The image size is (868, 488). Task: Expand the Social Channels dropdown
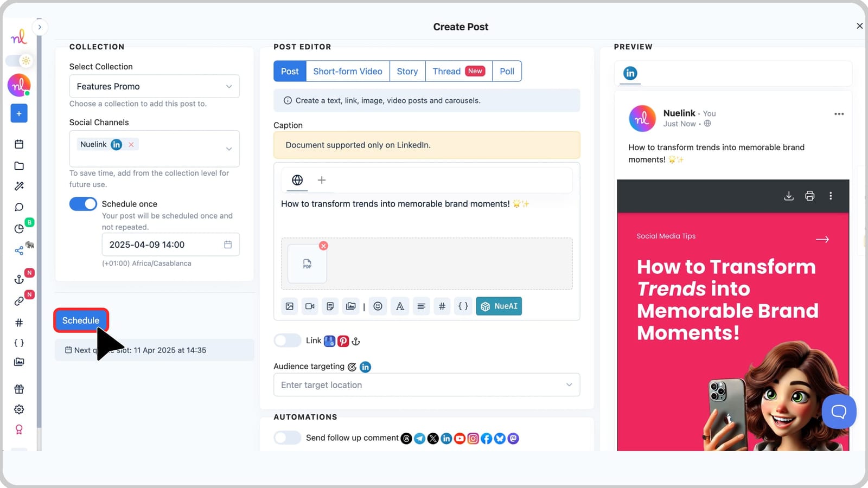229,149
